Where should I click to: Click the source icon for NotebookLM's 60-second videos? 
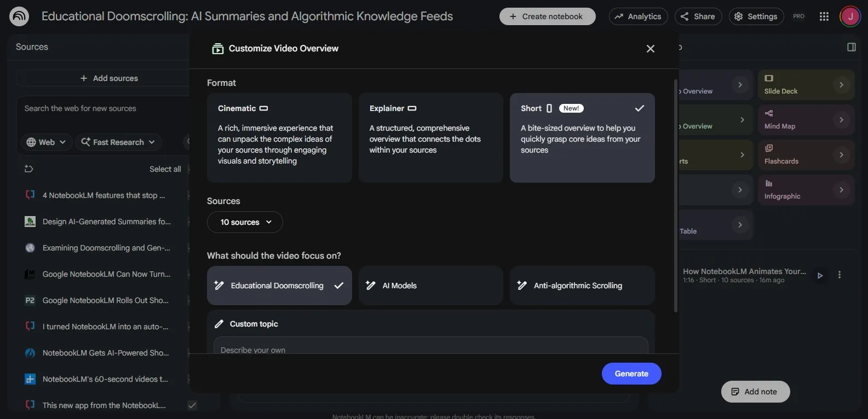click(x=30, y=379)
